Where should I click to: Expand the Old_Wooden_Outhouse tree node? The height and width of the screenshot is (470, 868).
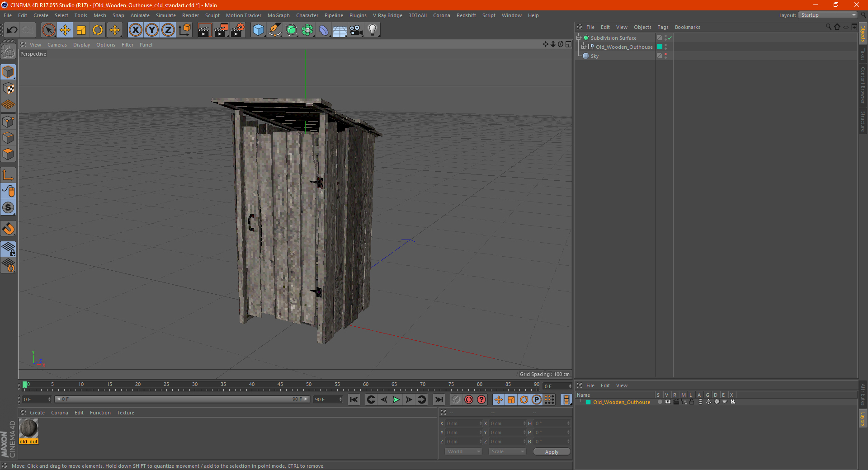click(x=584, y=47)
